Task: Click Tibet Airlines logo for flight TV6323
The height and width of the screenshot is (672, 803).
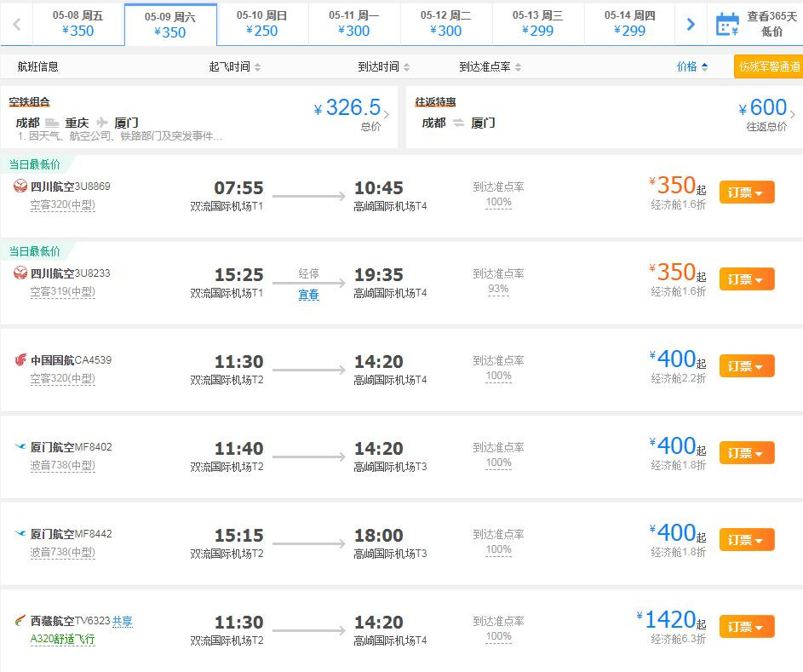Action: 20,621
